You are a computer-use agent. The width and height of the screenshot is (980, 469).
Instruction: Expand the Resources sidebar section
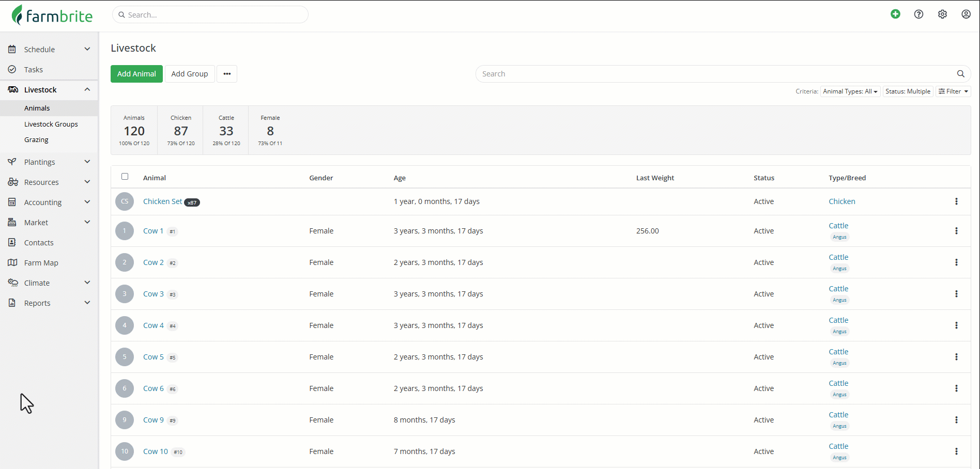pos(49,182)
